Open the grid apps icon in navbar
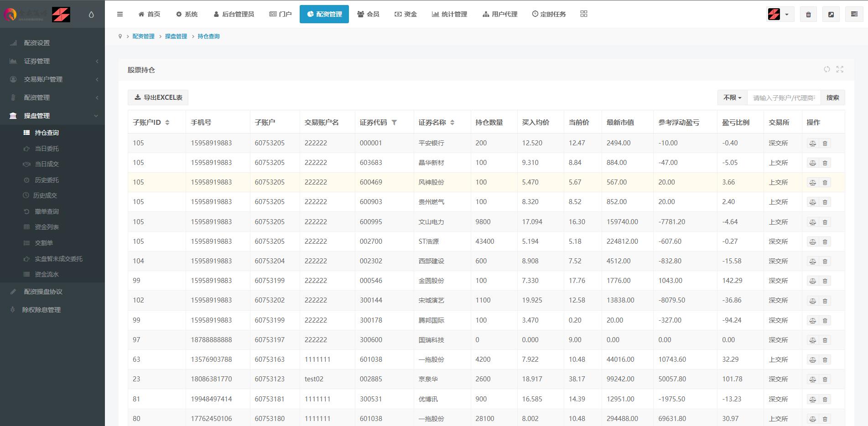Image resolution: width=868 pixels, height=426 pixels. pos(584,14)
